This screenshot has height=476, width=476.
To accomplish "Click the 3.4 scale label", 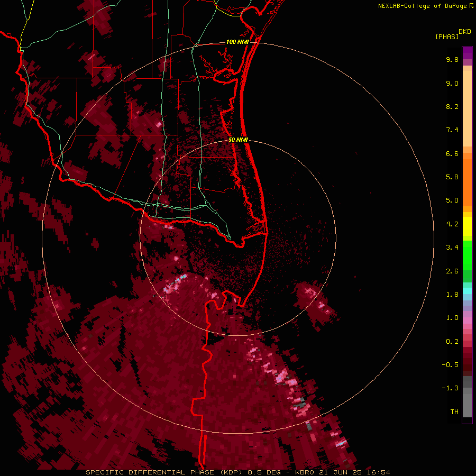I will [452, 248].
